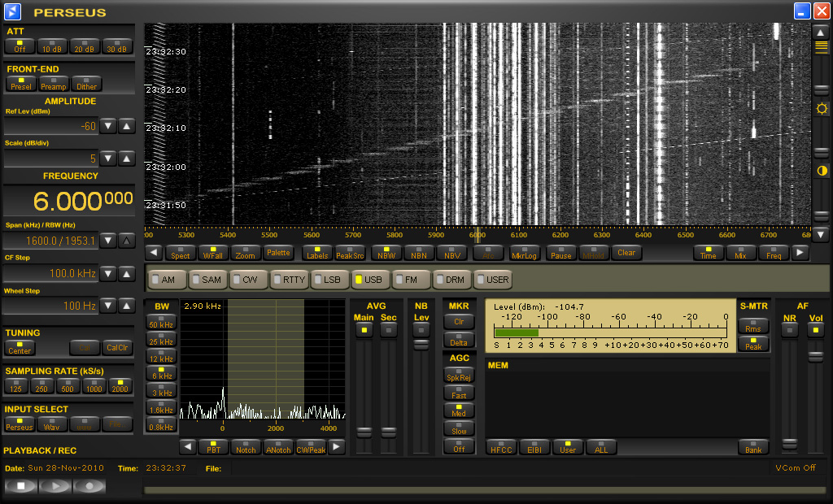
Task: Decrease the Wheel Step value
Action: coord(108,306)
